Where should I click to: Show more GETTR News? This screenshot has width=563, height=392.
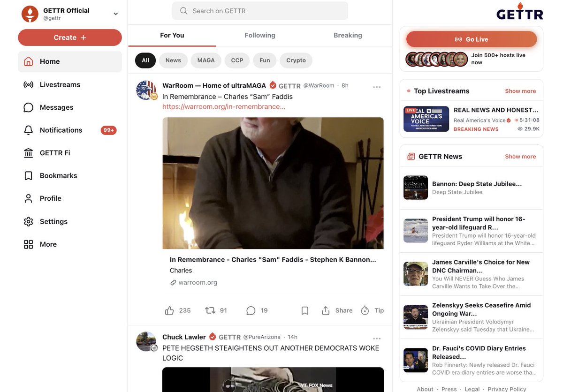pyautogui.click(x=520, y=157)
